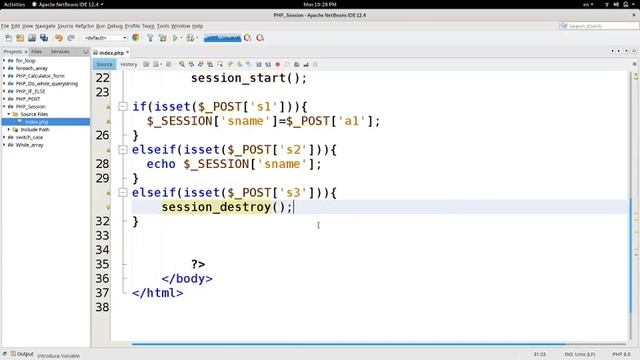Screen dimensions: 640x360
Task: Open the Source menu
Action: click(x=65, y=26)
